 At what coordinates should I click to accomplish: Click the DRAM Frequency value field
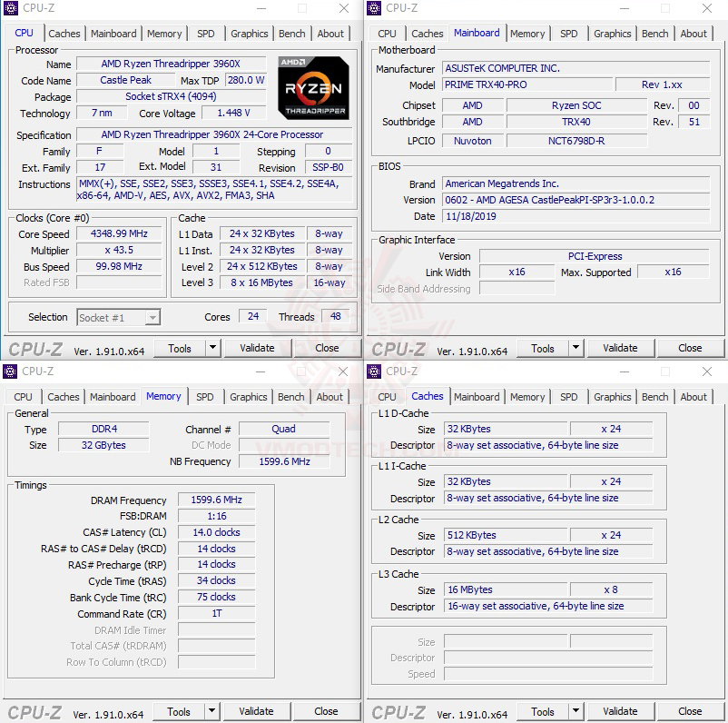[x=215, y=499]
